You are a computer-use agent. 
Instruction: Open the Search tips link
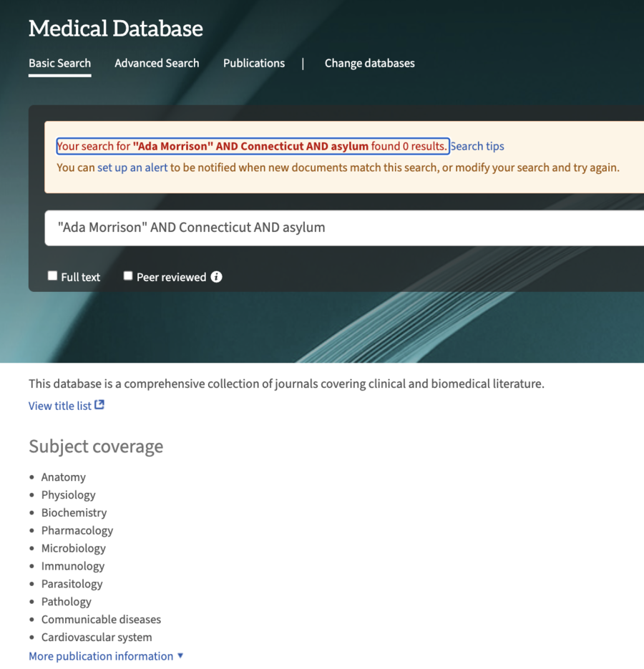click(x=477, y=146)
